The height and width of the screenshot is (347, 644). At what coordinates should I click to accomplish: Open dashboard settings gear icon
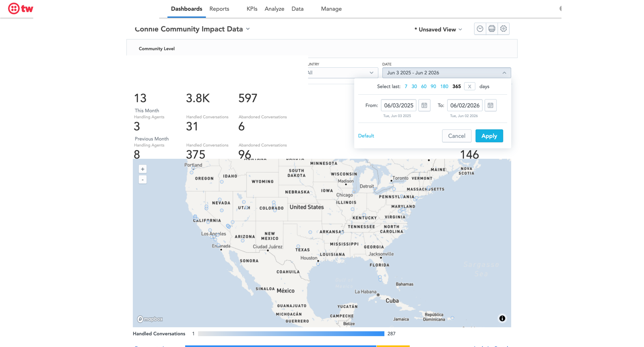click(x=504, y=29)
